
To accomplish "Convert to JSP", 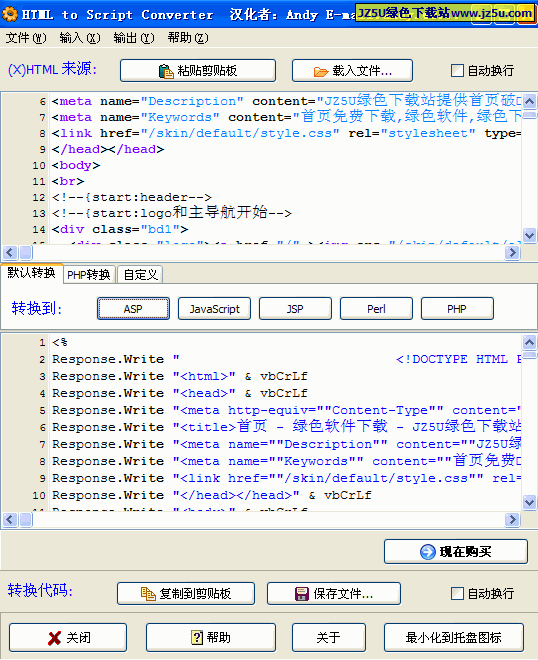I will tap(295, 309).
